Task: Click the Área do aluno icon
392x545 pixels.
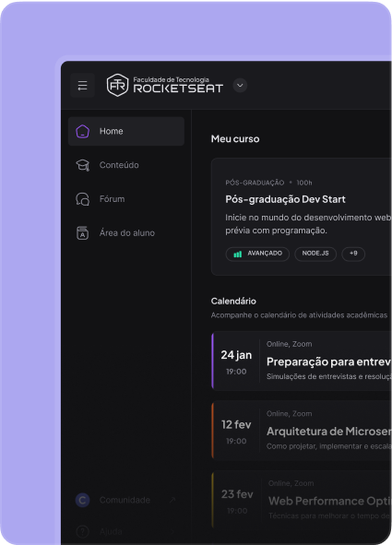Action: pos(82,233)
